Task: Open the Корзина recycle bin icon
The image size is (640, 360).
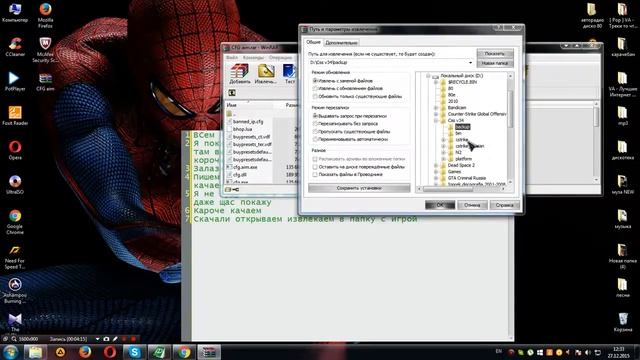Action: (x=623, y=322)
